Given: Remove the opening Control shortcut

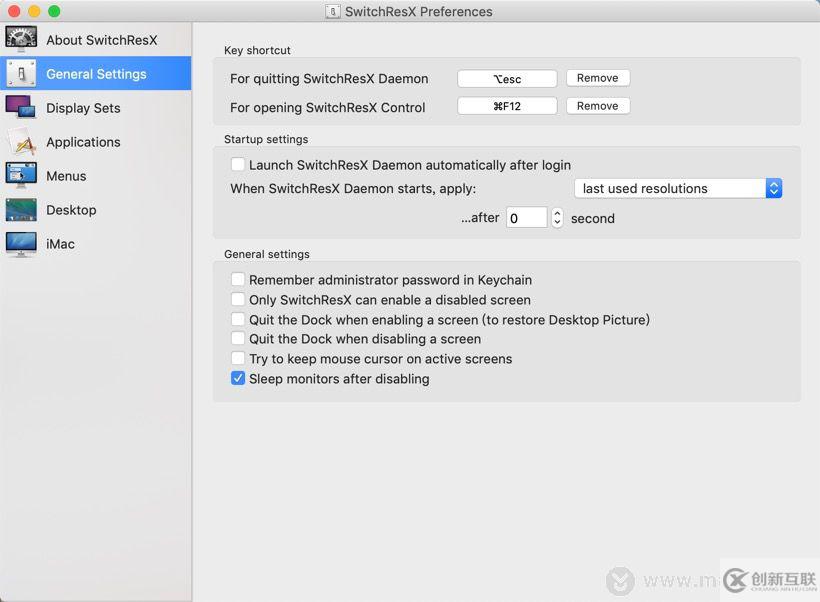Looking at the screenshot, I should (x=598, y=106).
